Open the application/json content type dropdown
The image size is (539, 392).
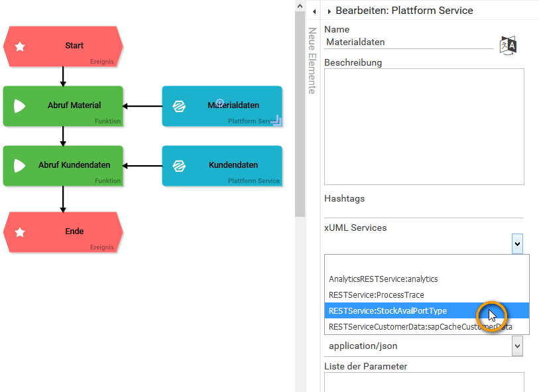tap(517, 346)
